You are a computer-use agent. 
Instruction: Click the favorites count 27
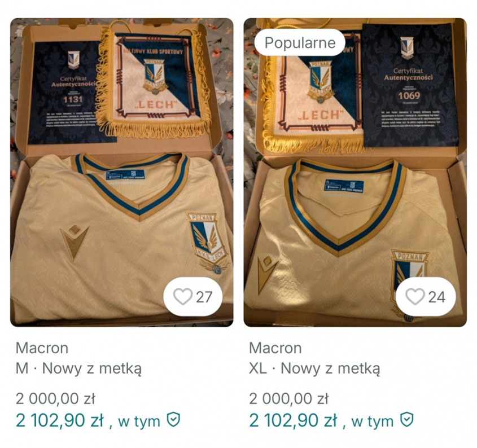[204, 297]
